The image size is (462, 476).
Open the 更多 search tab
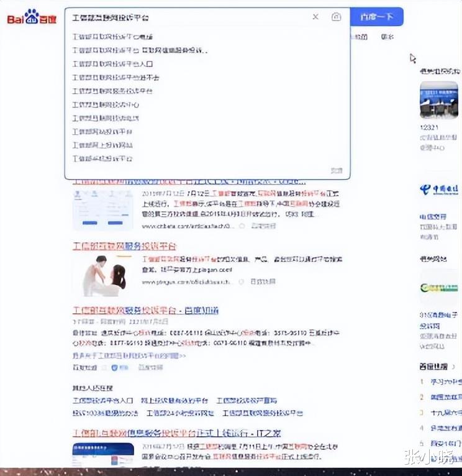click(x=387, y=37)
